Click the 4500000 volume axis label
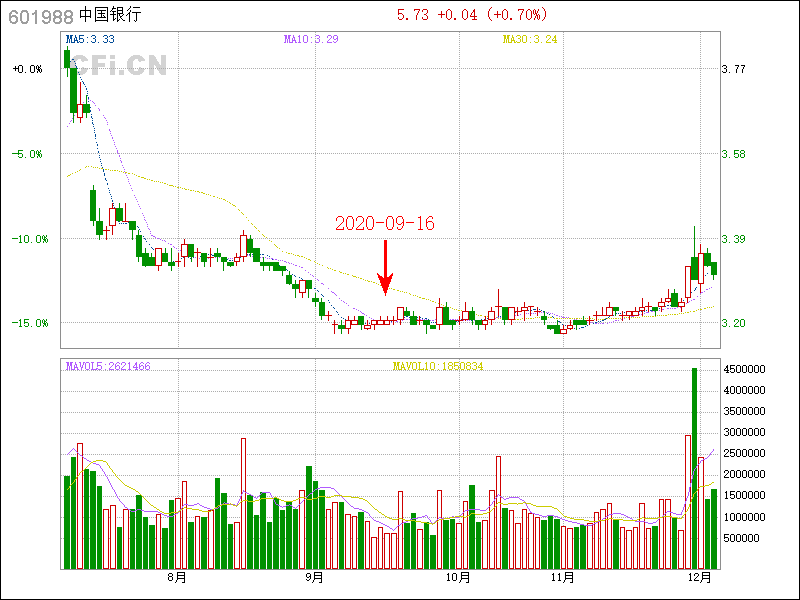800x600 pixels. (x=745, y=369)
